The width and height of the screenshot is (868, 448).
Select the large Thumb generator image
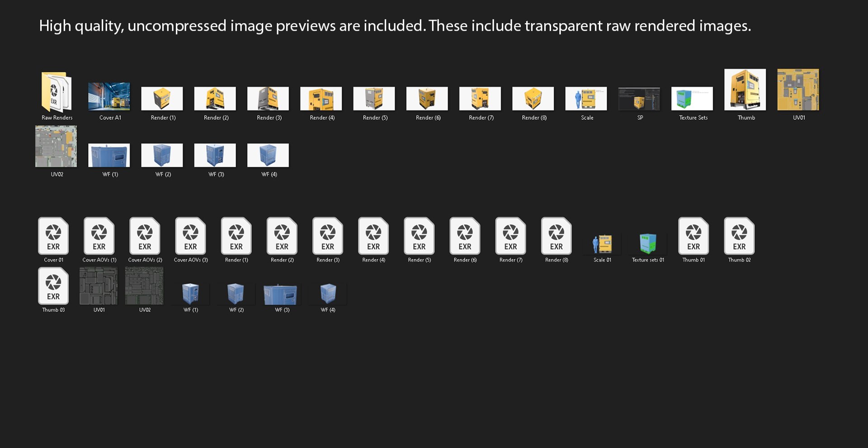[745, 90]
